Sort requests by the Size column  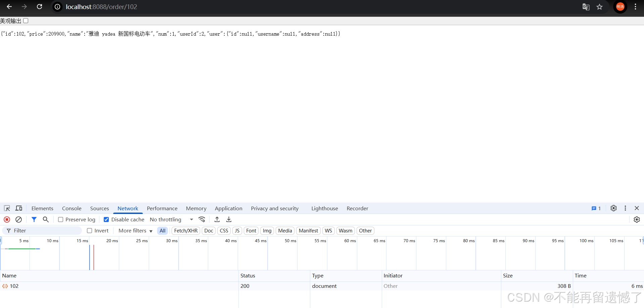tap(537, 276)
